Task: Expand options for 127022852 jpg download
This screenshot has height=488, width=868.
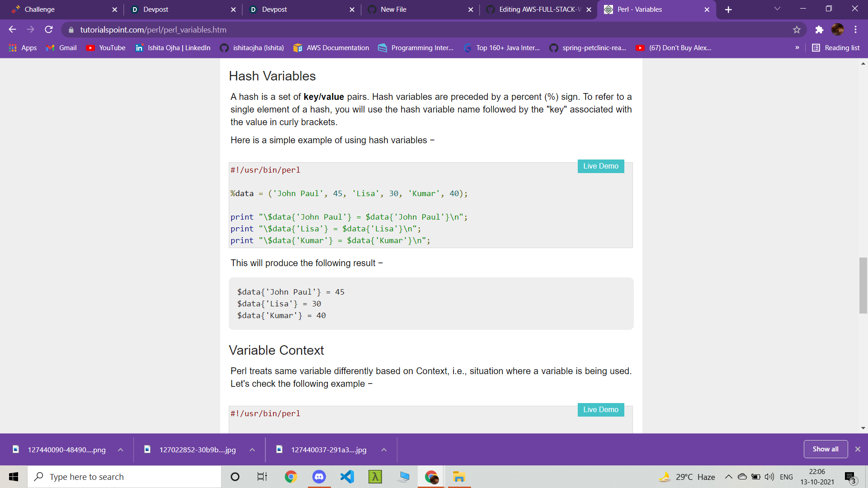Action: click(x=252, y=450)
